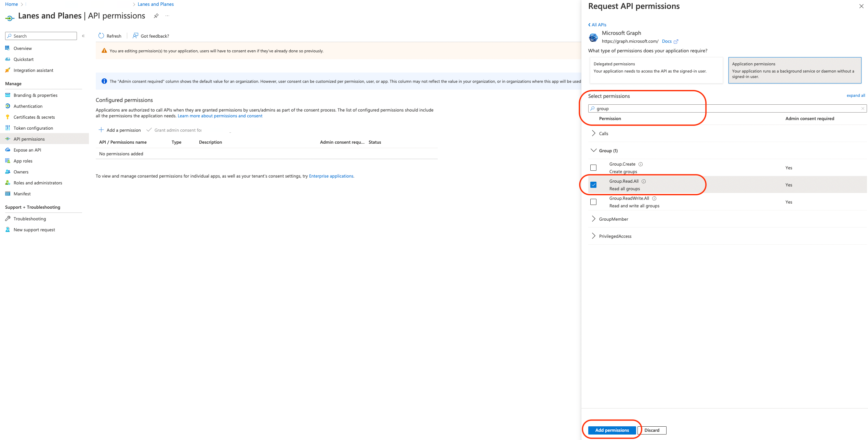Focus the permissions search box containing group
The width and height of the screenshot is (868, 440).
[727, 108]
